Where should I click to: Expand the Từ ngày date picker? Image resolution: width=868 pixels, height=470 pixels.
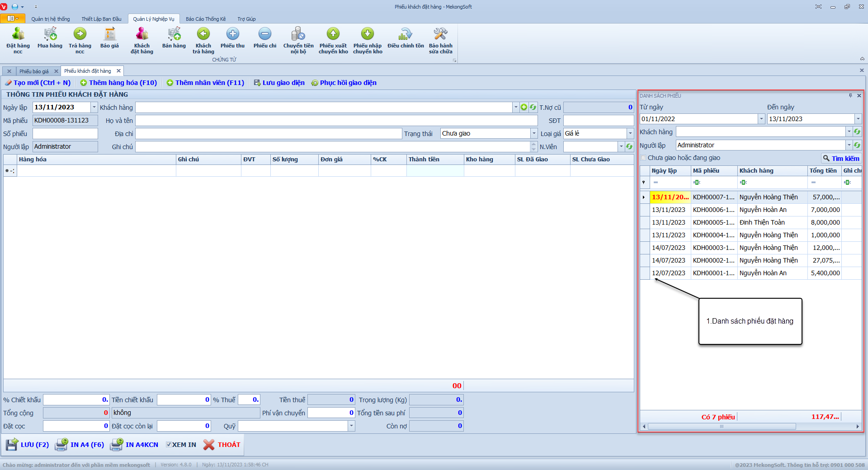(761, 119)
